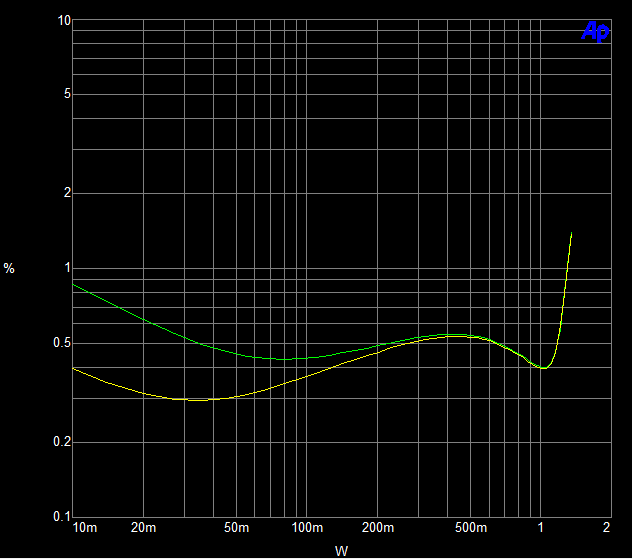
Task: Click the W unit label
Action: (341, 551)
